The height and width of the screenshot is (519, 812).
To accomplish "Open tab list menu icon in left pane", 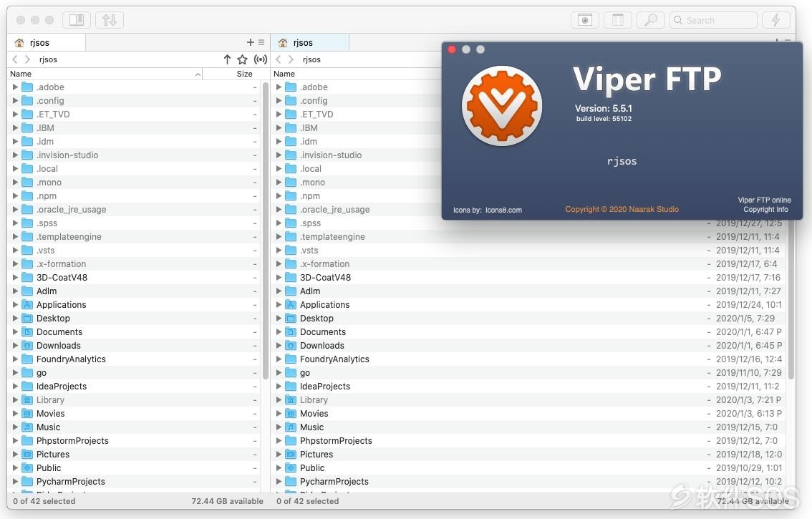I will click(261, 42).
